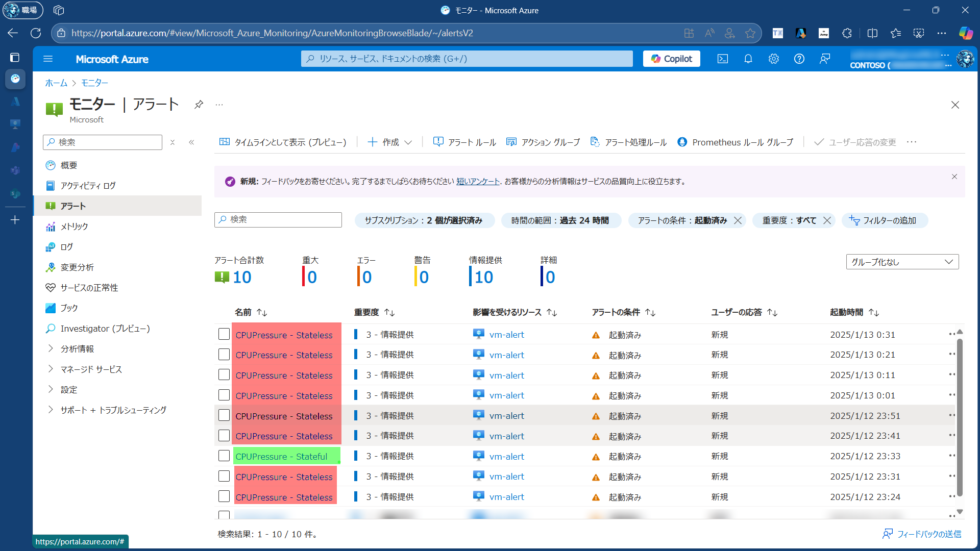The height and width of the screenshot is (551, 980).
Task: Open the notifications bell icon
Action: (748, 59)
